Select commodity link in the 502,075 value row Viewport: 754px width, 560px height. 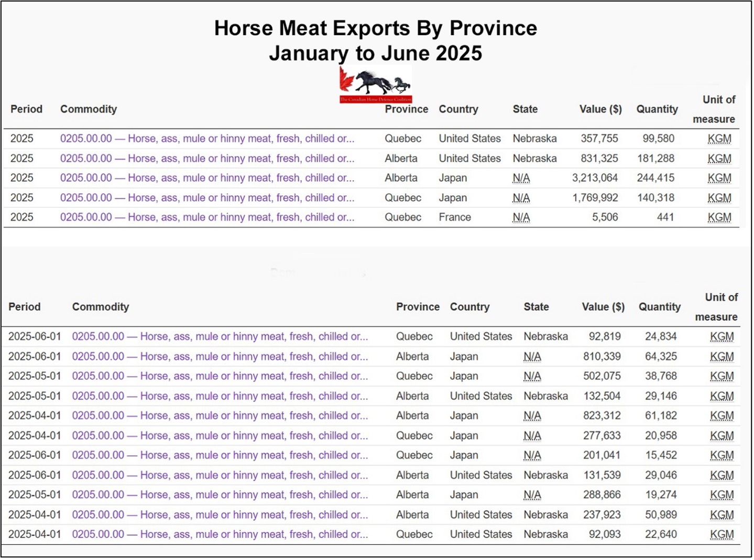click(x=220, y=376)
